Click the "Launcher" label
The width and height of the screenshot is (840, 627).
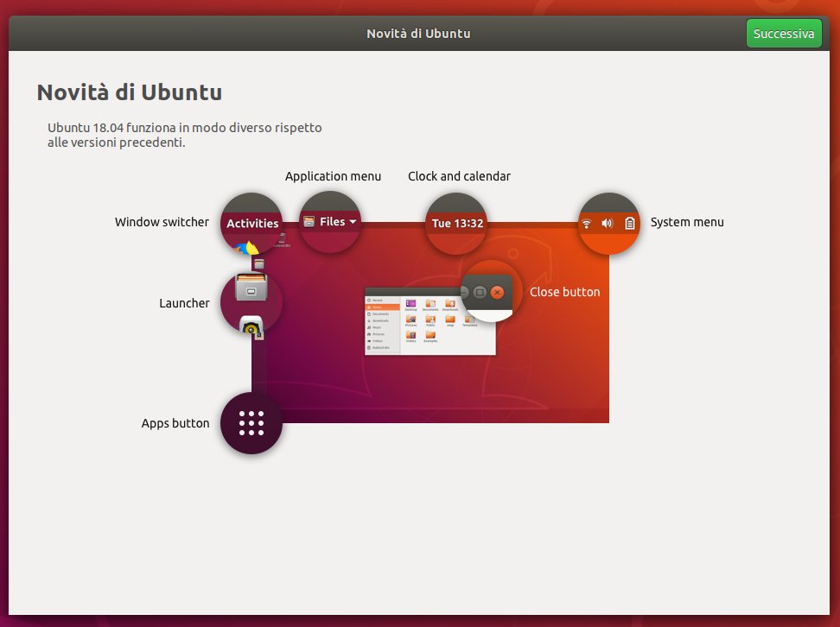pos(184,303)
